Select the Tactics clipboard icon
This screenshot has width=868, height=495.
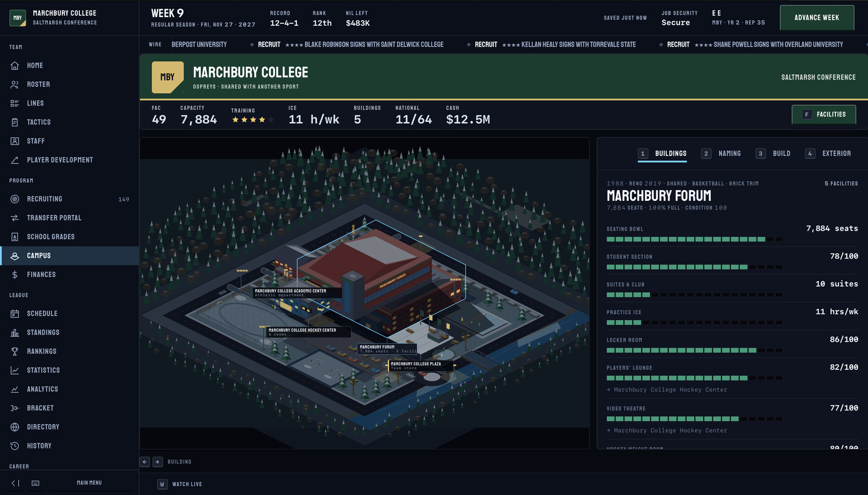[x=15, y=122]
